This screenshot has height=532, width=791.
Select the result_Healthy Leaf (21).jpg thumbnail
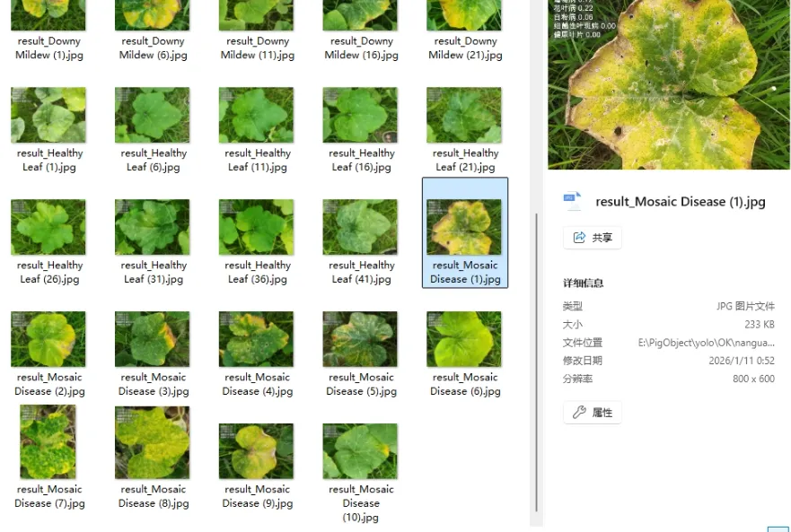click(464, 115)
